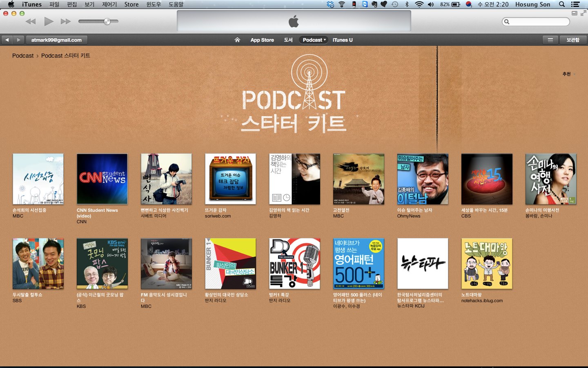Click the notehacks.iblug.com author link
Viewport: 588px width, 368px height.
[x=482, y=301]
